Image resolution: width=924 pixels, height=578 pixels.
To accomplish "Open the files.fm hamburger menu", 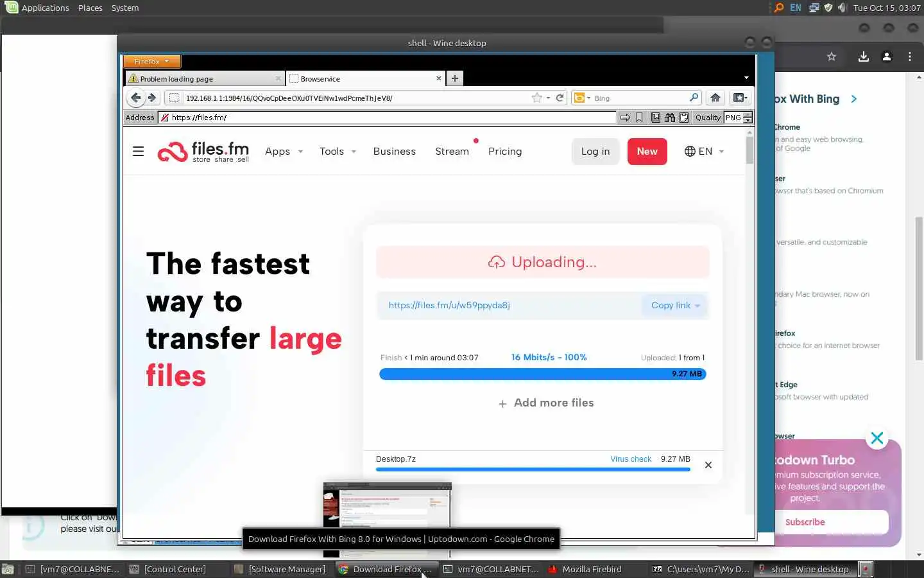I will (x=138, y=152).
